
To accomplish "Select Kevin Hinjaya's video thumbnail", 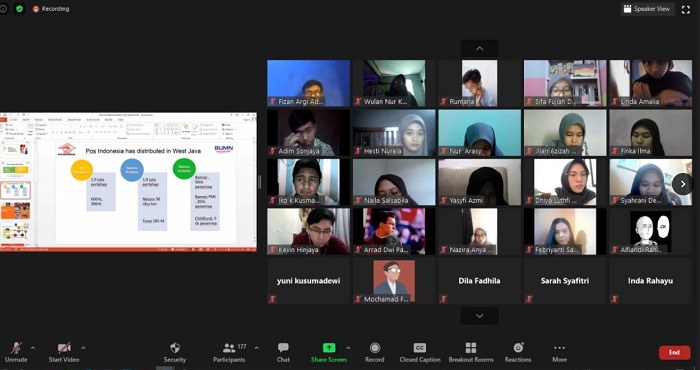I will coord(308,232).
